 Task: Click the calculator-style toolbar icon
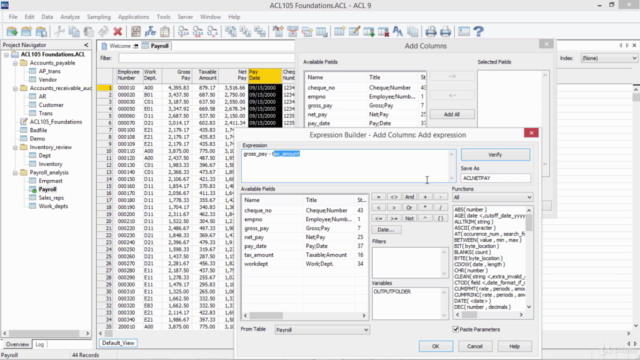point(136,31)
